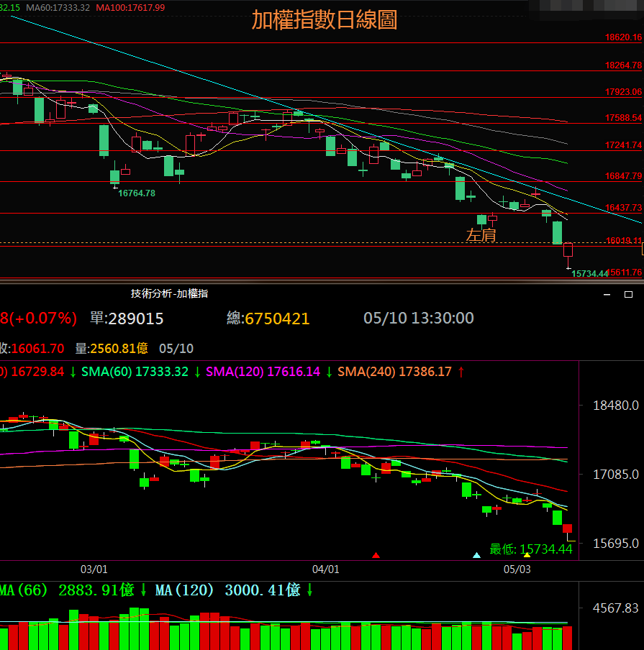Viewport: 644px width, 650px height.
Task: Select the SMA(60) 17333.32 indicator label
Action: [135, 372]
